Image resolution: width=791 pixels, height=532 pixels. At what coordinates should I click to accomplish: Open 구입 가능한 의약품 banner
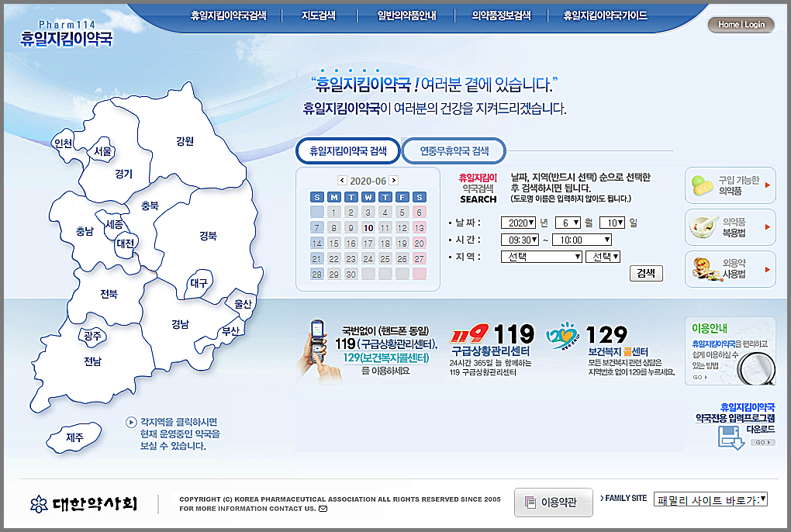point(730,185)
